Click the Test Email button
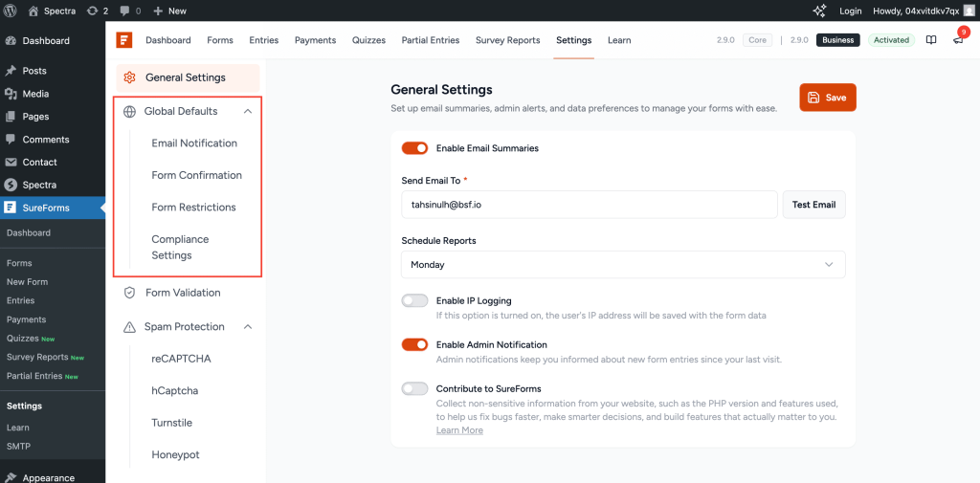The height and width of the screenshot is (483, 980). coord(813,205)
